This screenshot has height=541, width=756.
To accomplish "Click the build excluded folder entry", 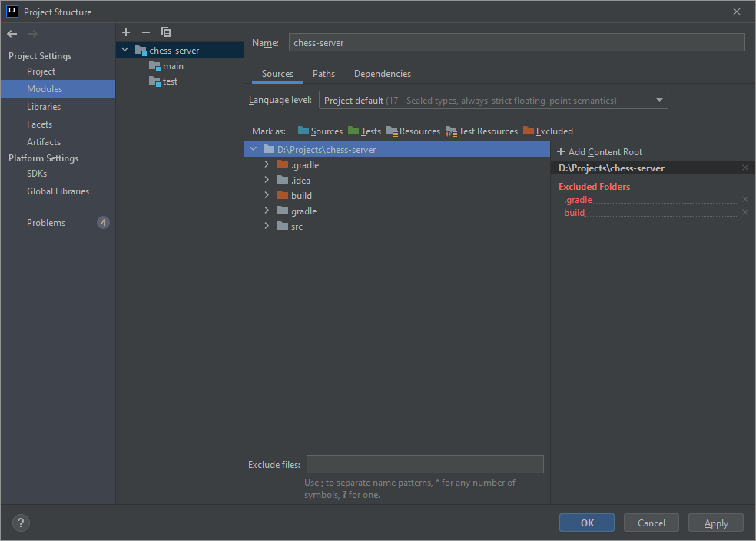I will click(574, 213).
